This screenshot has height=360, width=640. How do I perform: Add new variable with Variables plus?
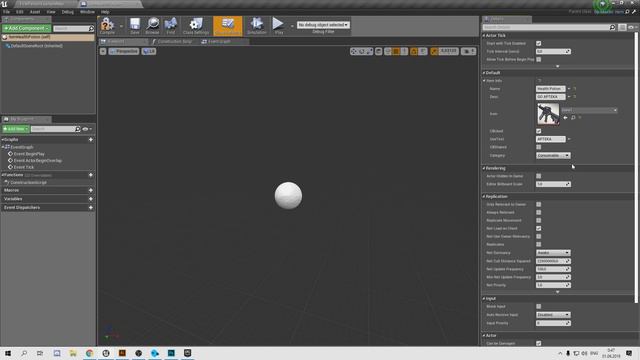pyautogui.click(x=91, y=199)
